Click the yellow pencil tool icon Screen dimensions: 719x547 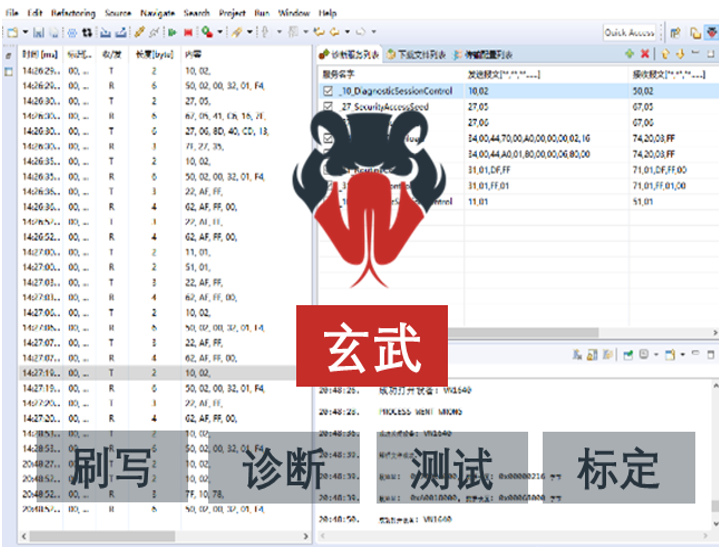pos(237,32)
